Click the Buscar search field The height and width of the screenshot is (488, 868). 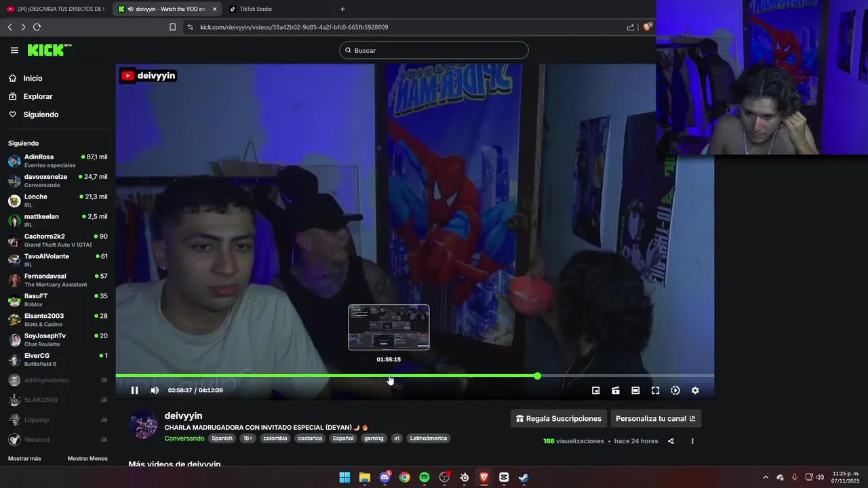(x=434, y=50)
